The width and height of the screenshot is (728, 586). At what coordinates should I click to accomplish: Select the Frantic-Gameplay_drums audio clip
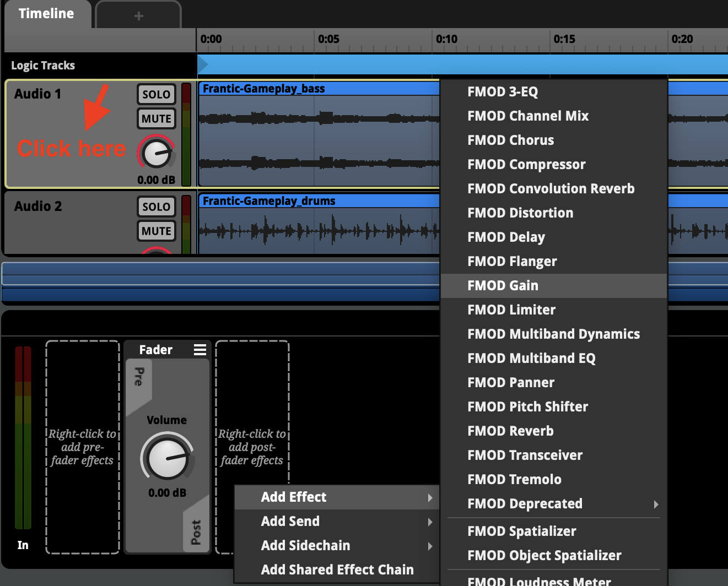point(320,226)
